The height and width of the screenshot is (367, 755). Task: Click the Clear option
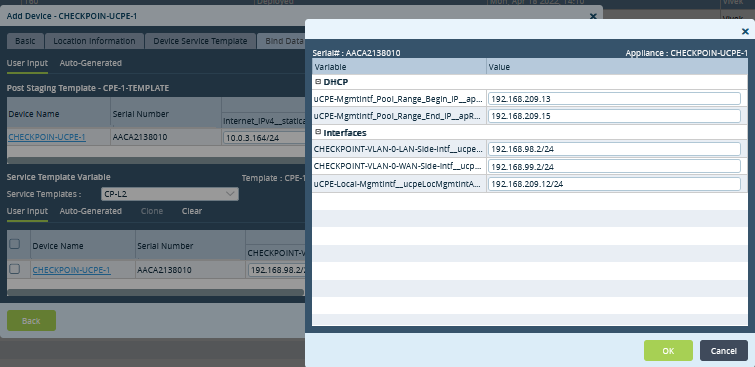(x=192, y=211)
